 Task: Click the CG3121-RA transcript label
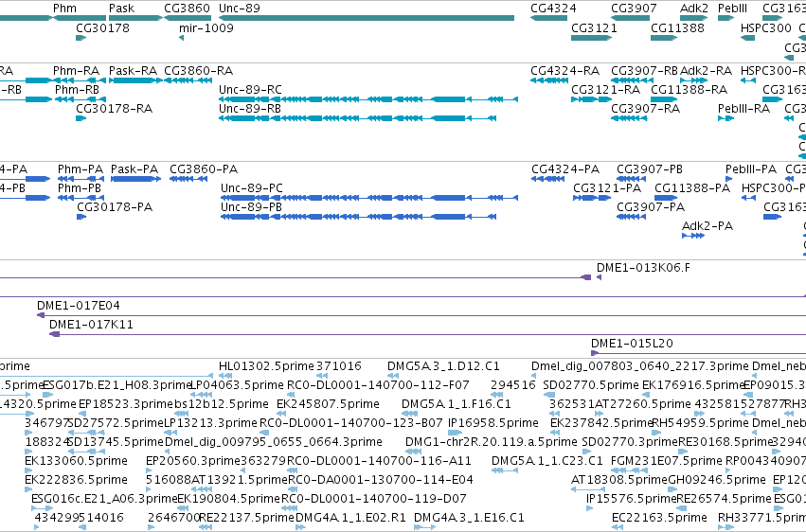pos(605,89)
